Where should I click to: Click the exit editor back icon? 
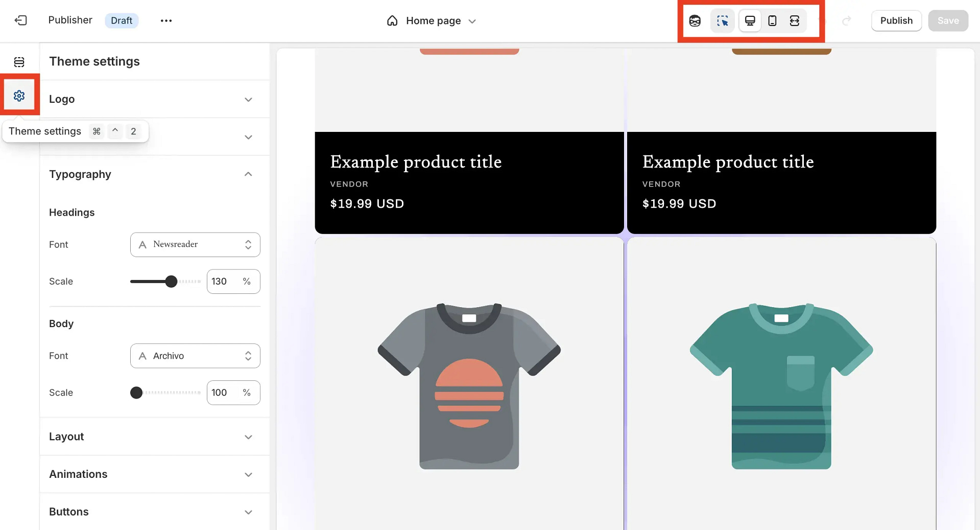pos(20,20)
